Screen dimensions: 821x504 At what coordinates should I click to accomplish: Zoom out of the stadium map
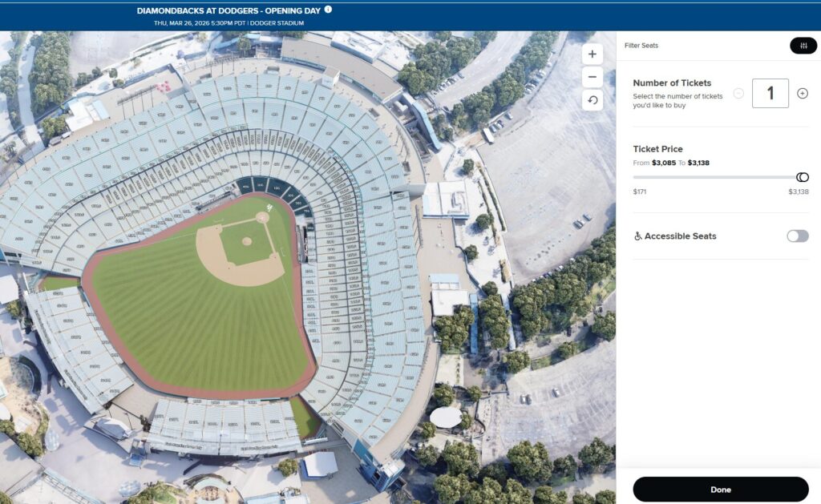click(592, 78)
